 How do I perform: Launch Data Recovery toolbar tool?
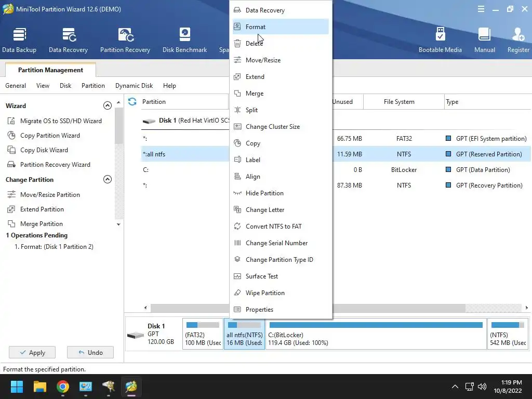(x=68, y=41)
